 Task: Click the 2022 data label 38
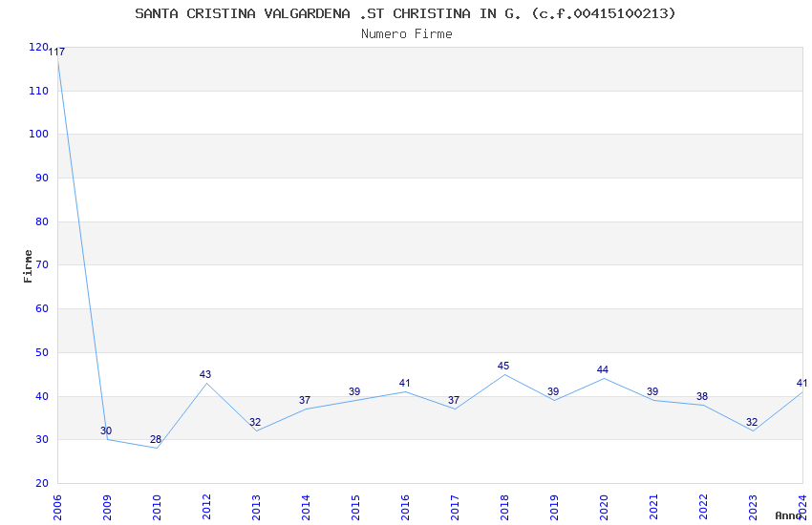(702, 396)
